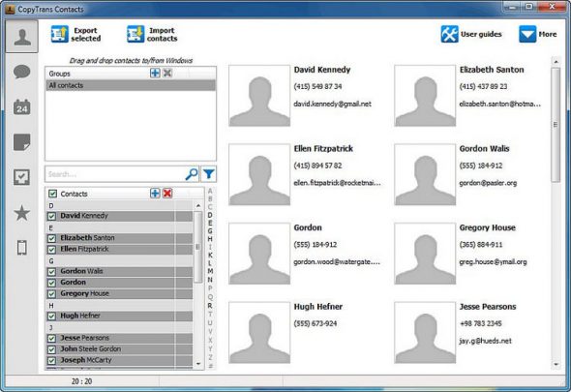
Task: Add a new group with plus icon
Action: [155, 73]
